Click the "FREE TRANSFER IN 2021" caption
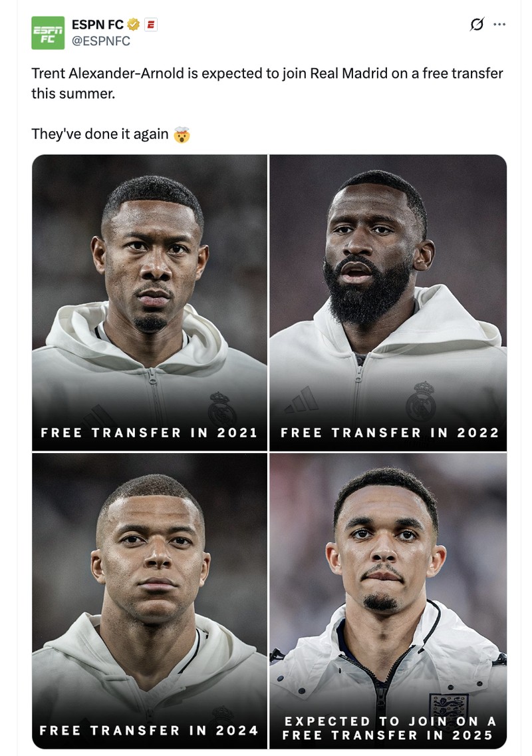 tap(149, 433)
